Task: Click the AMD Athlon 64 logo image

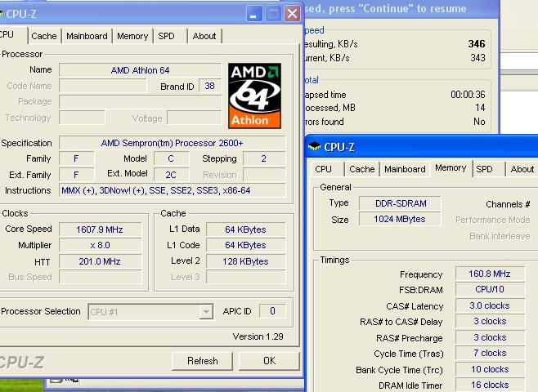Action: 254,96
